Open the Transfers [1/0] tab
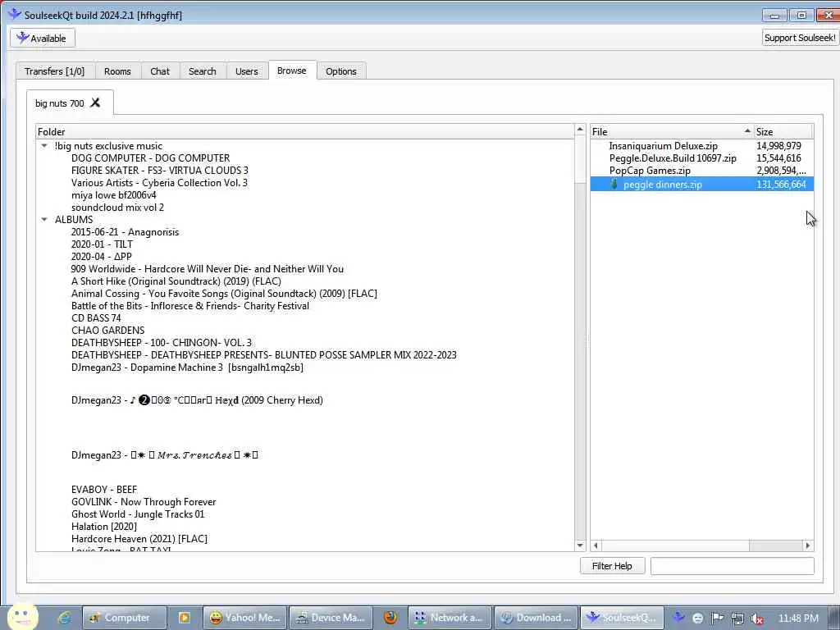Screen dimensions: 840x630 [x=55, y=71]
